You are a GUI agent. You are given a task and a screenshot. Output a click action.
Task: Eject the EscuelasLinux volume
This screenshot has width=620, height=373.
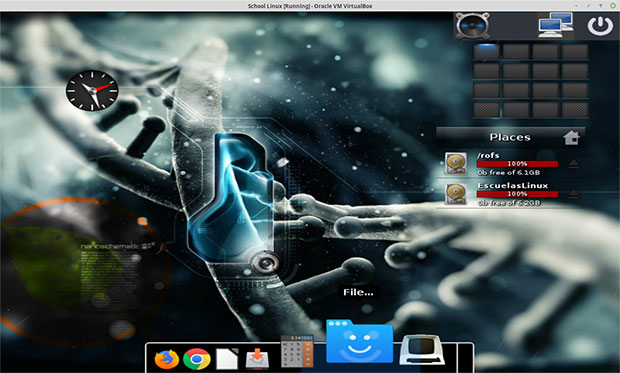click(574, 193)
